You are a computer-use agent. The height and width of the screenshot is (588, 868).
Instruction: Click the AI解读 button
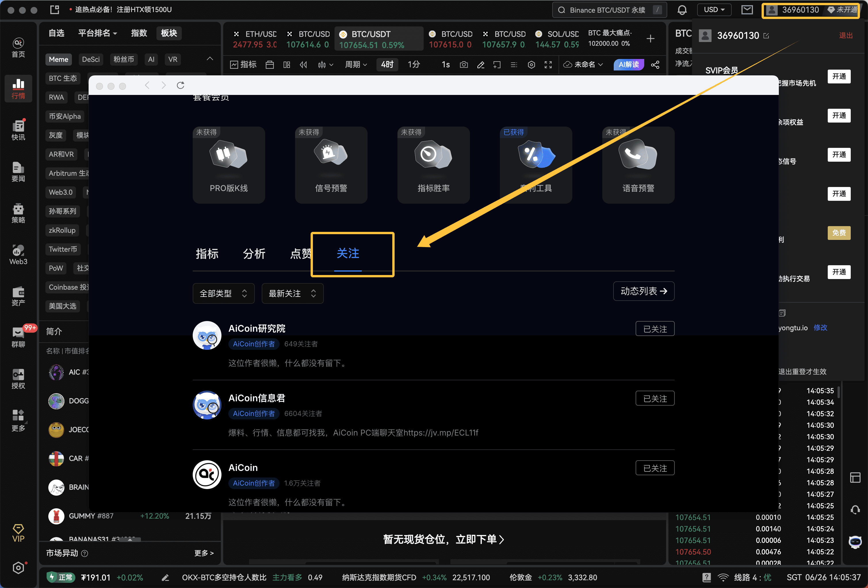coord(629,65)
